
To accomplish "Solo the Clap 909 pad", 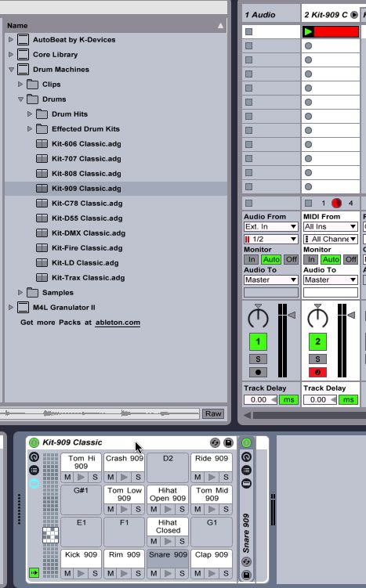I will (226, 573).
